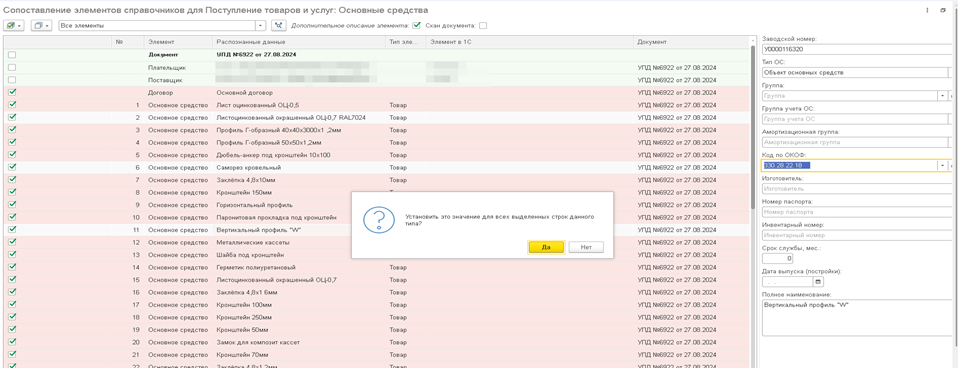Open the overlapping-windows toolbar button menu
Image resolution: width=958 pixels, height=368 pixels.
coord(41,26)
